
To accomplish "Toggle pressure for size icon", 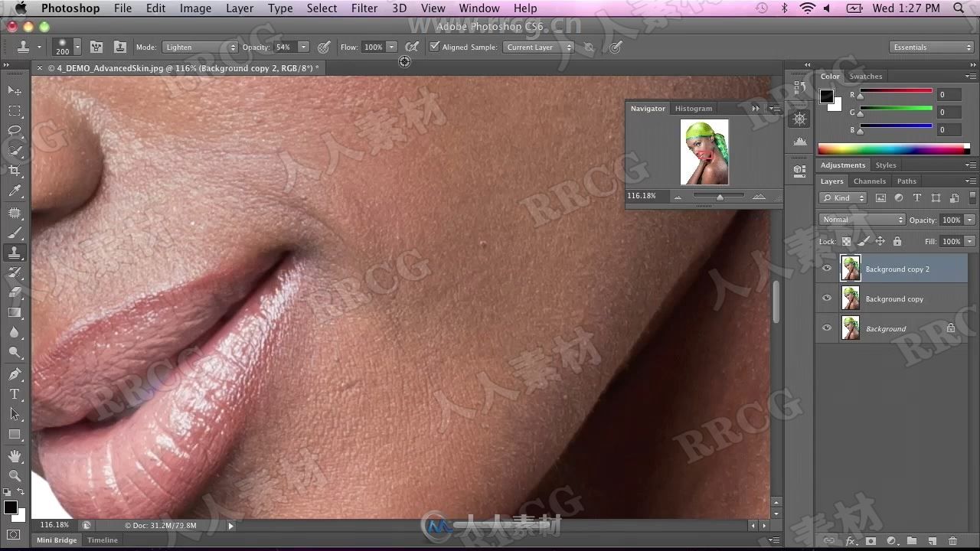I will coord(616,47).
